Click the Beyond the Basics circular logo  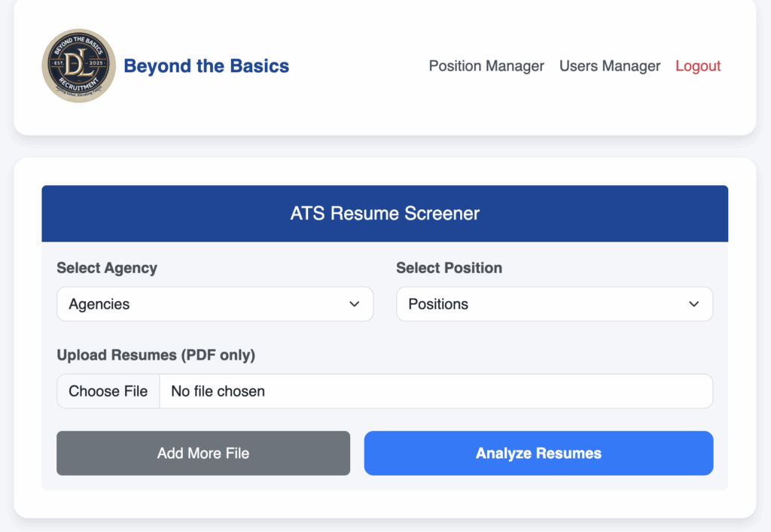78,66
